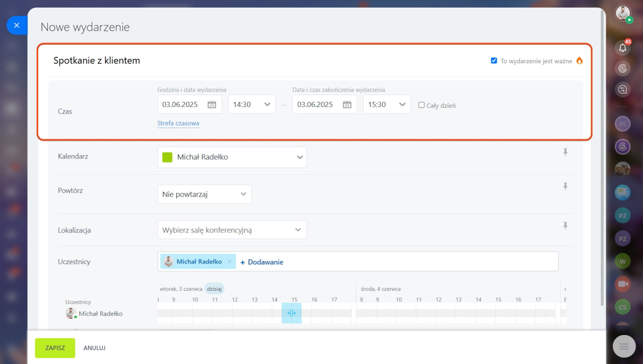The height and width of the screenshot is (364, 643).
Task: Click the 'środa, 4 czerwca' date header
Action: click(x=381, y=289)
